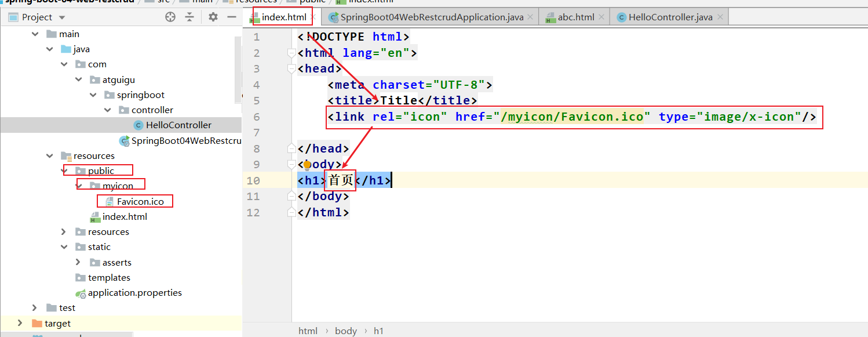
Task: Select SpringBoot04WebRestcru application class in tree
Action: click(185, 140)
